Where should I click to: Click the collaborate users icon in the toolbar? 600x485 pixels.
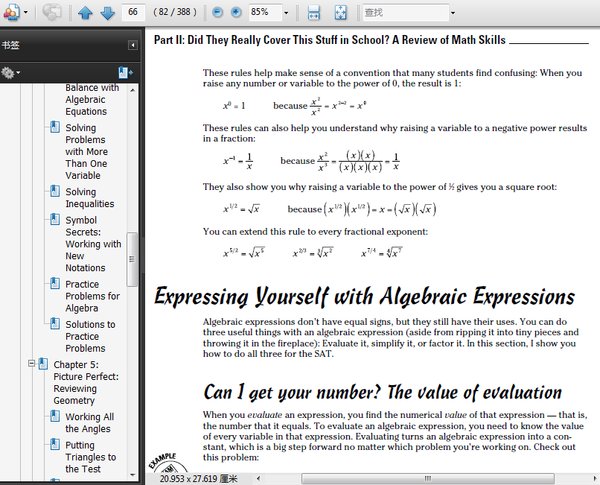pos(11,12)
